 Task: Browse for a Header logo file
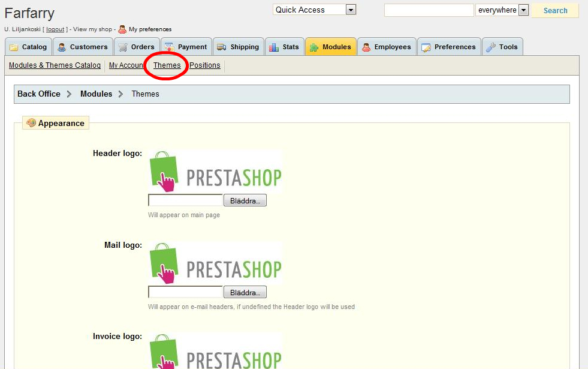point(245,200)
